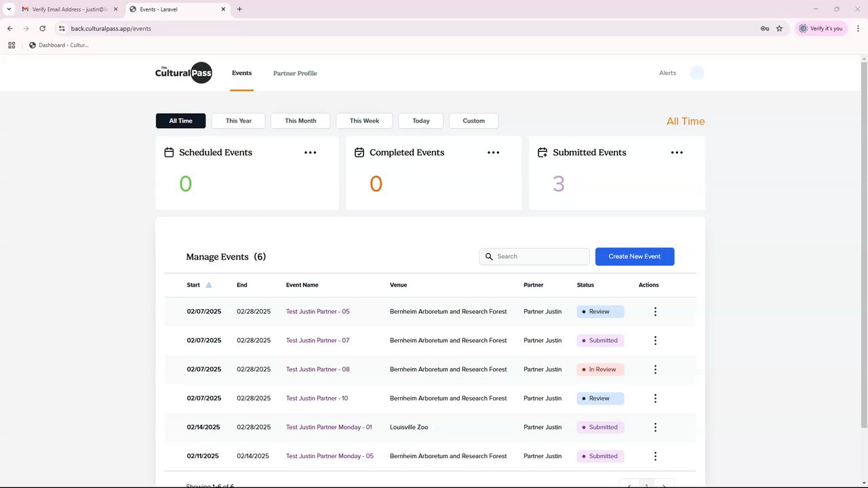The height and width of the screenshot is (488, 868).
Task: Click the search magnifier icon
Action: (x=489, y=257)
